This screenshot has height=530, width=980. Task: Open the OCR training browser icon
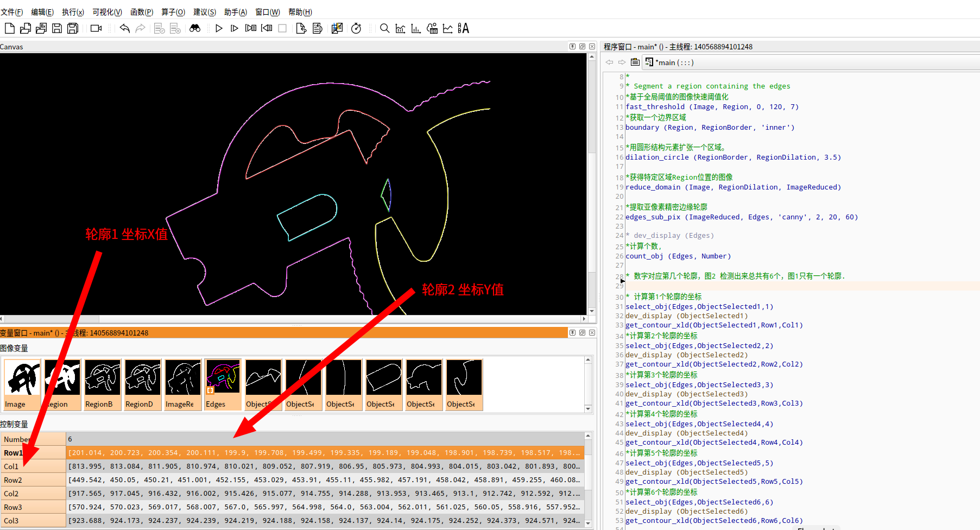click(x=464, y=28)
